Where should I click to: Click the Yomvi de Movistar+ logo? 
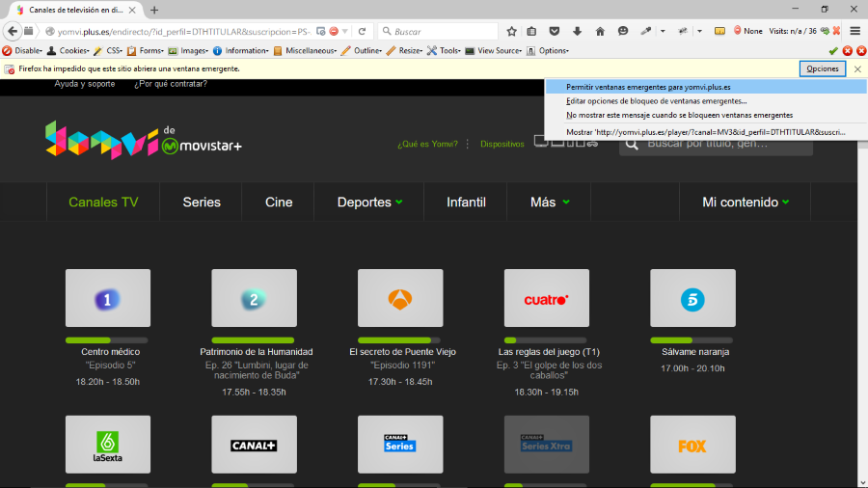[x=144, y=140]
